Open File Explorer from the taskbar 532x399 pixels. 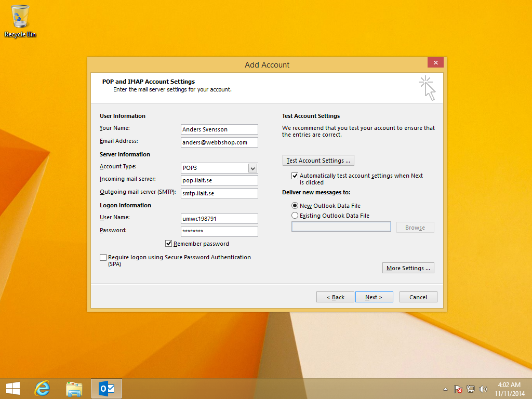point(74,388)
